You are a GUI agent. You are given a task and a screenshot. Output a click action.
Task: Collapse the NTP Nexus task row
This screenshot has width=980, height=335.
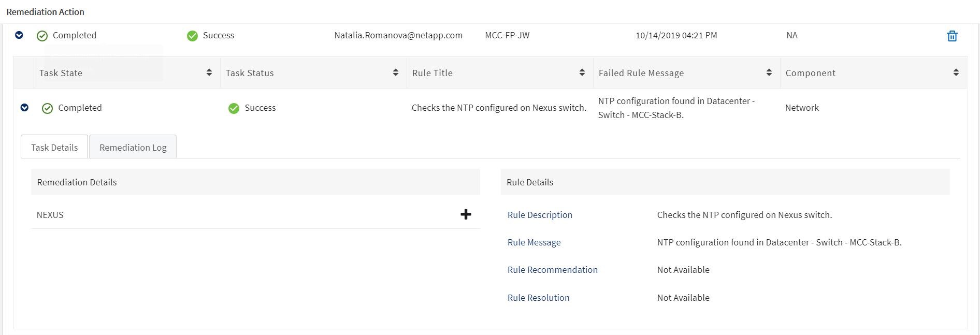24,108
